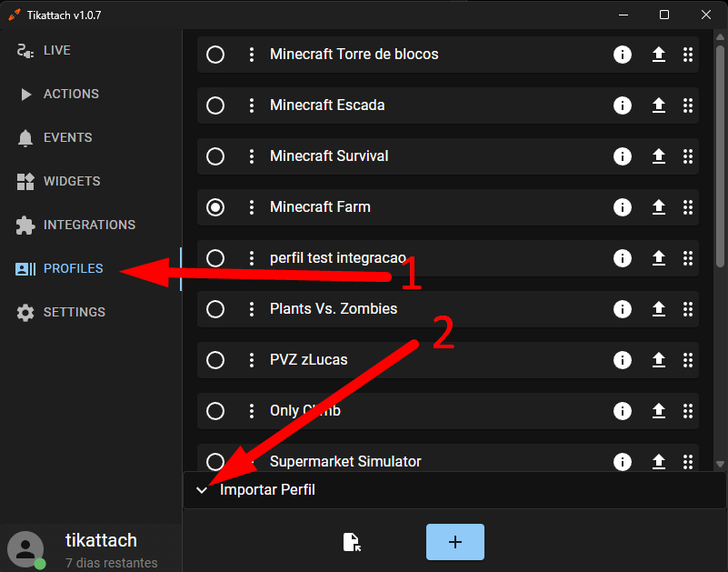Open info for Only Climb profile
Screen dimensions: 728x572
(623, 411)
